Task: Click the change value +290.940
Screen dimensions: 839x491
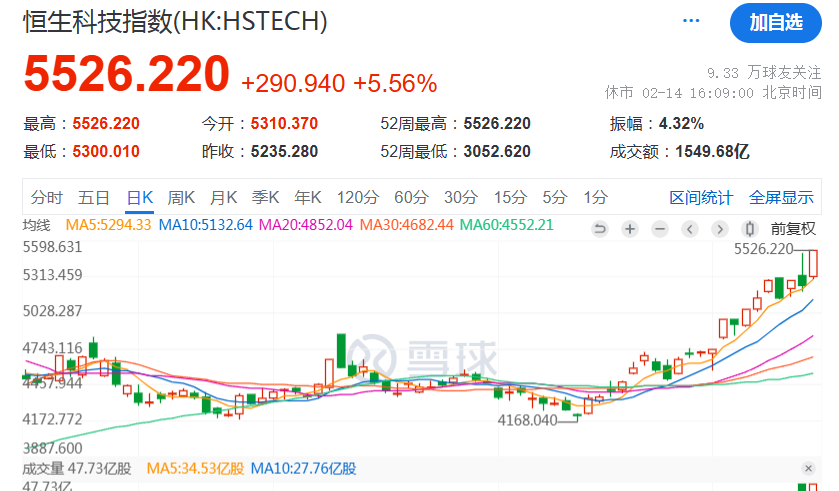Action: pyautogui.click(x=293, y=83)
